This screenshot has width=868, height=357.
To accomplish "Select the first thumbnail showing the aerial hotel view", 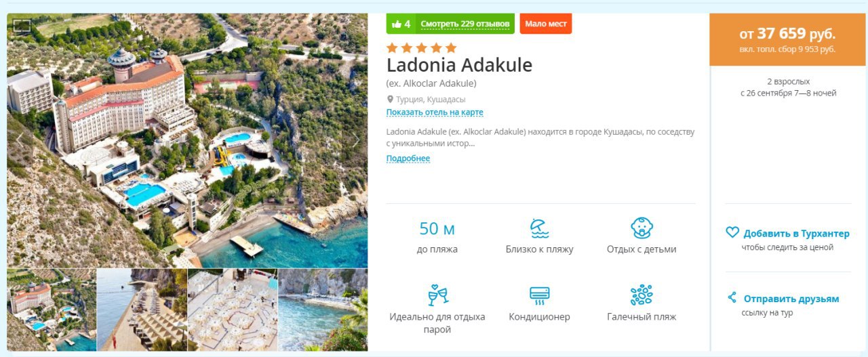I will pyautogui.click(x=52, y=310).
